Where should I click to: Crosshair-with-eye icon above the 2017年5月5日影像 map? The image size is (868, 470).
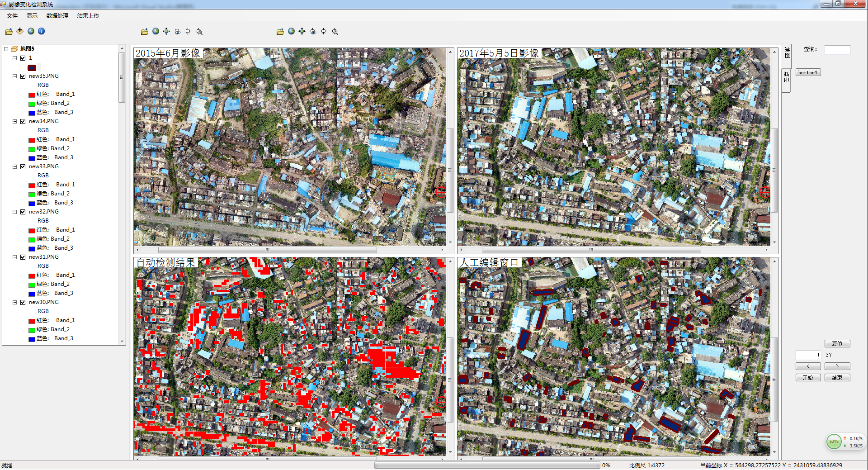pos(313,31)
